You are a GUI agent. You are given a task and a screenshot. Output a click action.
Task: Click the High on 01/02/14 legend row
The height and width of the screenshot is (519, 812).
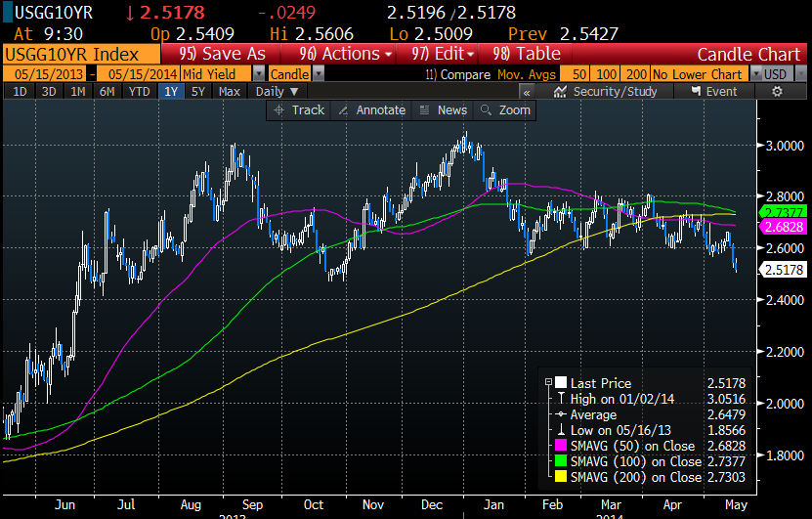pos(650,399)
